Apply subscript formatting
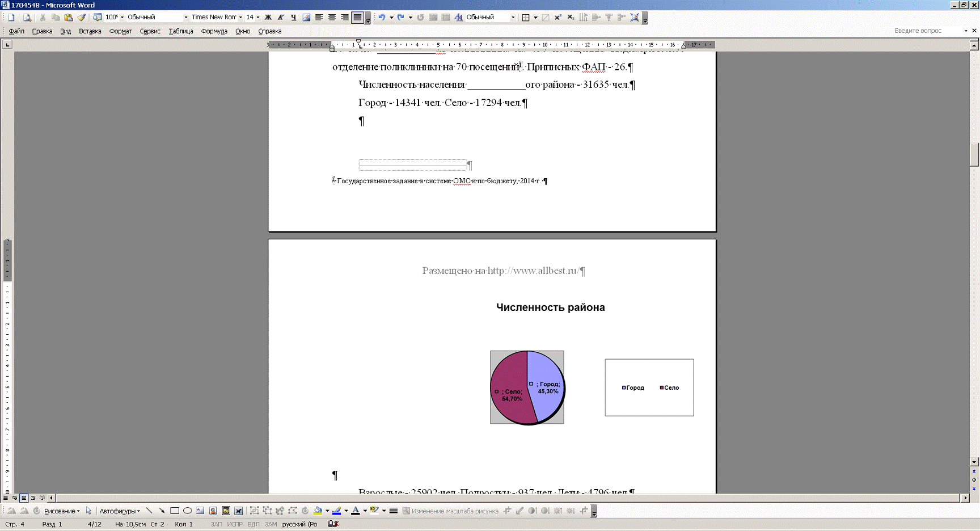This screenshot has height=531, width=980. pos(571,18)
